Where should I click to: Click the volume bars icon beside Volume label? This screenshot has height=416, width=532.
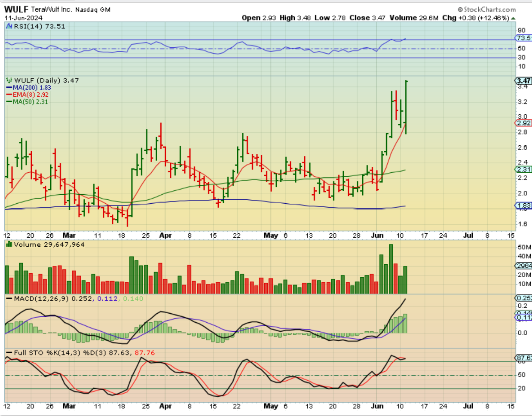(x=9, y=245)
